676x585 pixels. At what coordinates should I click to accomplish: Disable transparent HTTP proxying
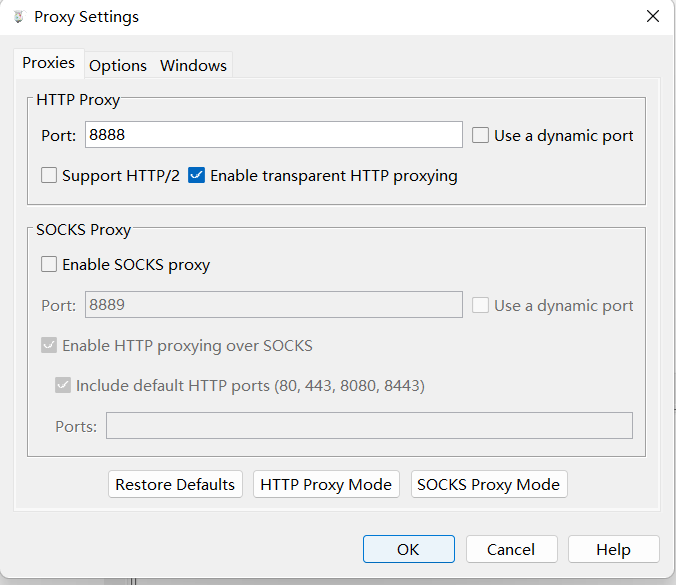[197, 176]
